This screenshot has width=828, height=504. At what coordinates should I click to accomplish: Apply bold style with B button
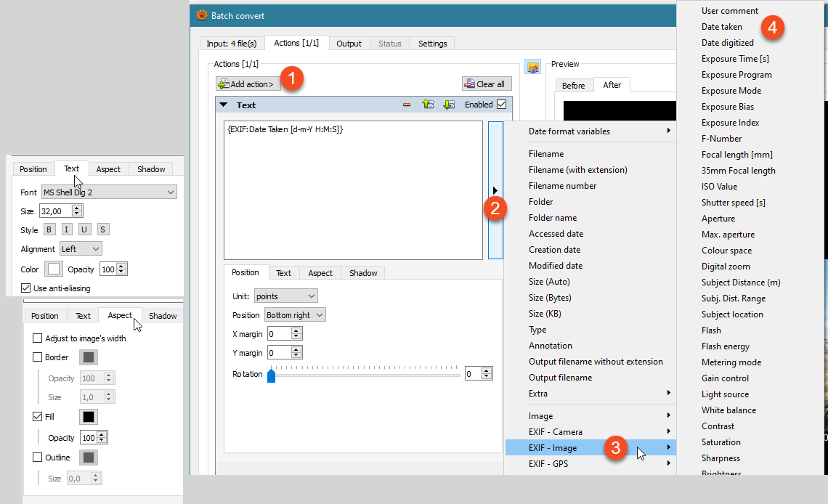click(x=49, y=230)
